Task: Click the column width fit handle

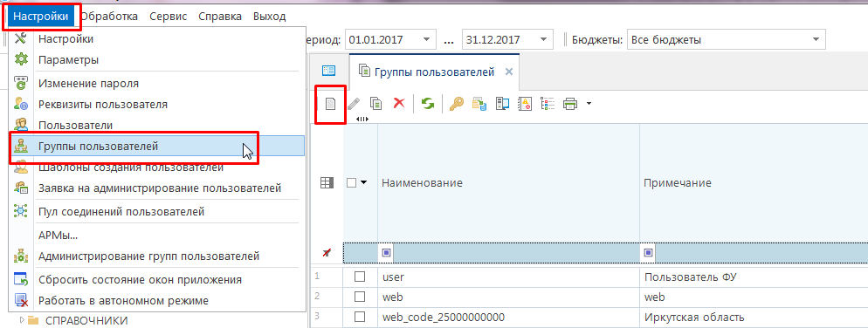Action: [x=362, y=119]
